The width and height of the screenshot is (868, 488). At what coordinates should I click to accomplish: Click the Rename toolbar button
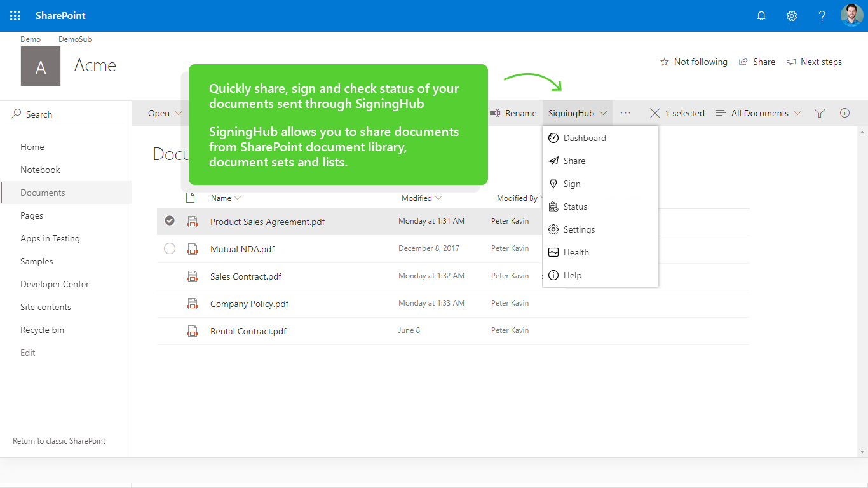point(513,113)
